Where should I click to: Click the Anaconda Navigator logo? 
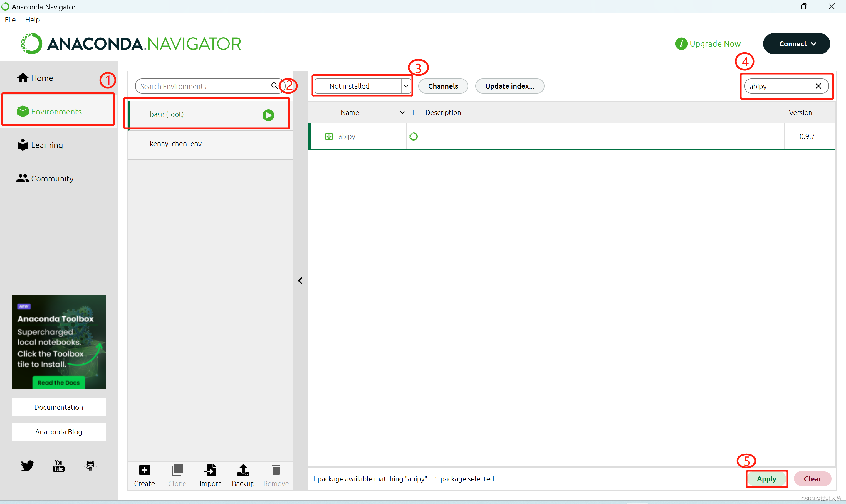pos(131,44)
